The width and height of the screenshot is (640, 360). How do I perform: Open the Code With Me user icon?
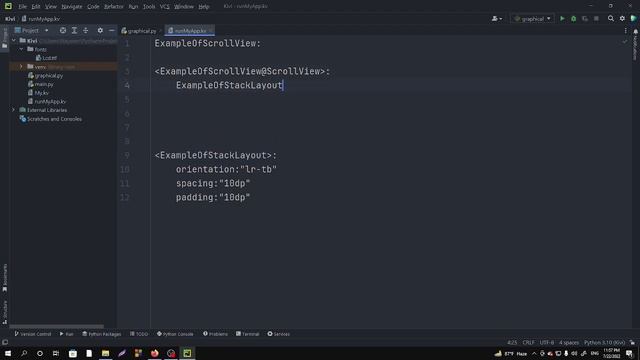tap(496, 18)
